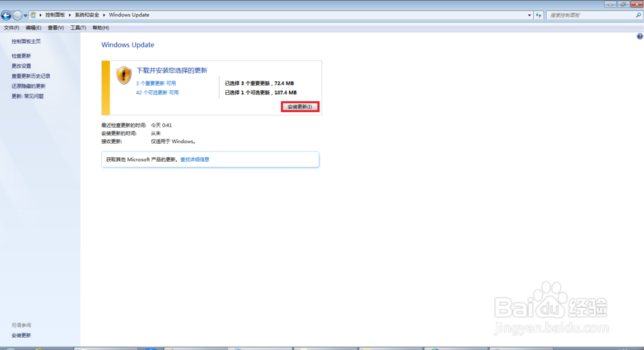644x350 pixels.
Task: Expand the address bar history dropdown
Action: [529, 15]
